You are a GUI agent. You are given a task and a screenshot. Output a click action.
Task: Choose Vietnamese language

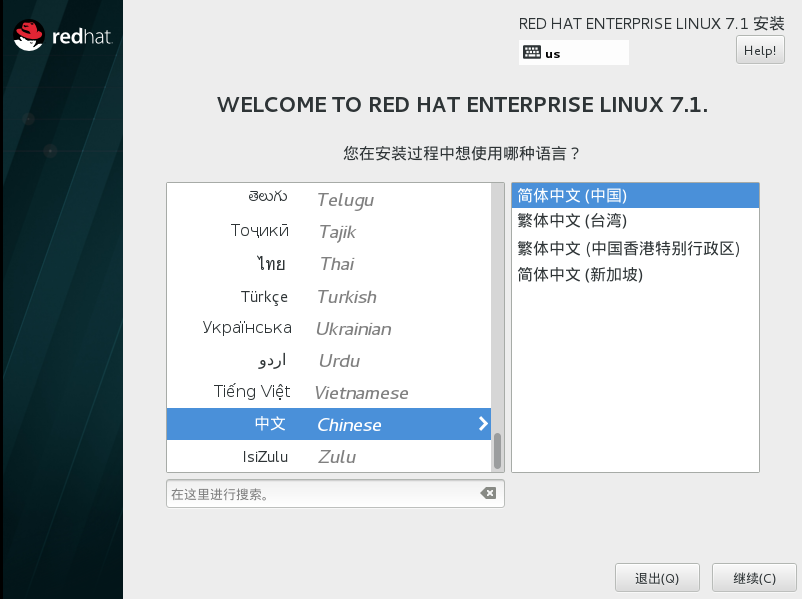coord(328,393)
